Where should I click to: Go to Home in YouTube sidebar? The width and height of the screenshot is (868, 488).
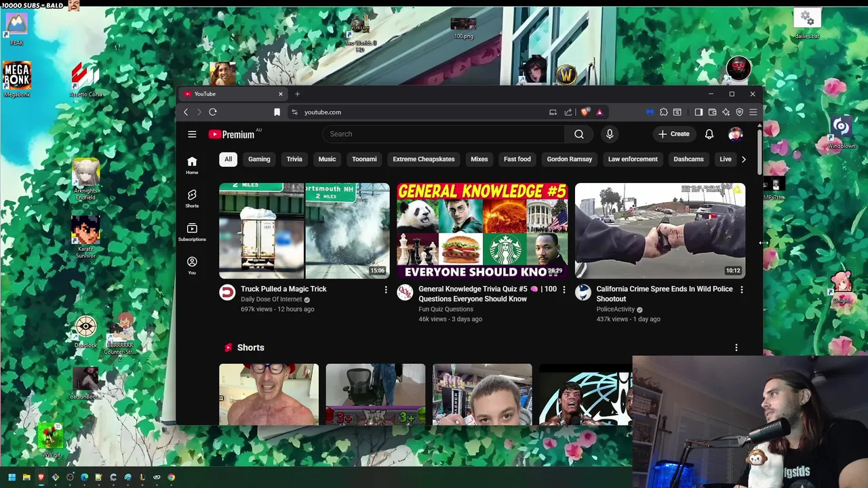pyautogui.click(x=192, y=165)
